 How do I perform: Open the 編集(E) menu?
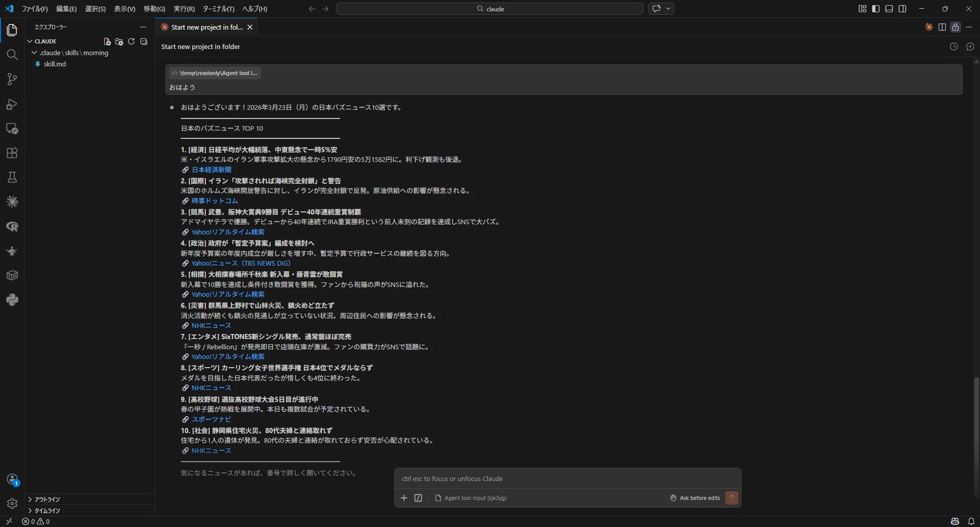tap(66, 9)
